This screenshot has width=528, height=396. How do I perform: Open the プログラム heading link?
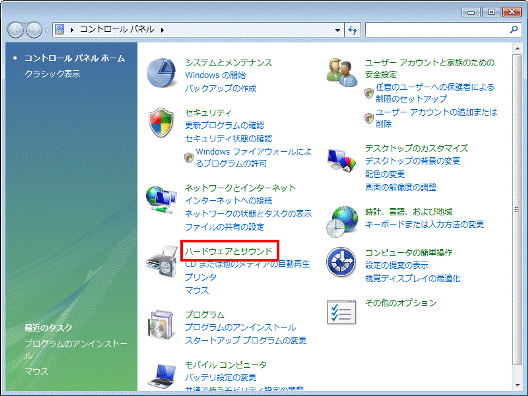tap(205, 315)
